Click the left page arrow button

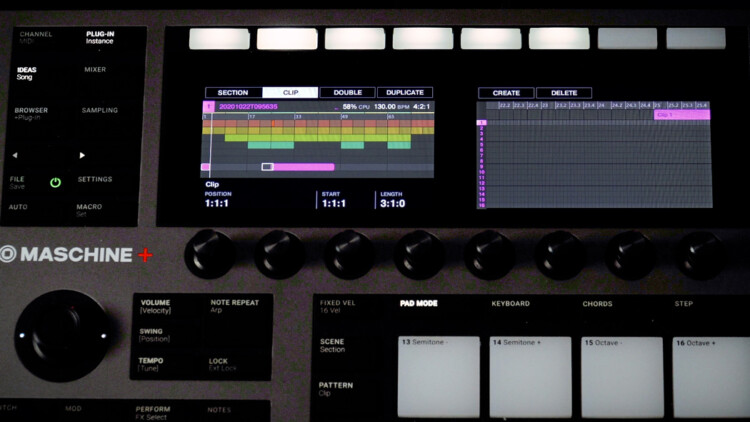coord(15,155)
